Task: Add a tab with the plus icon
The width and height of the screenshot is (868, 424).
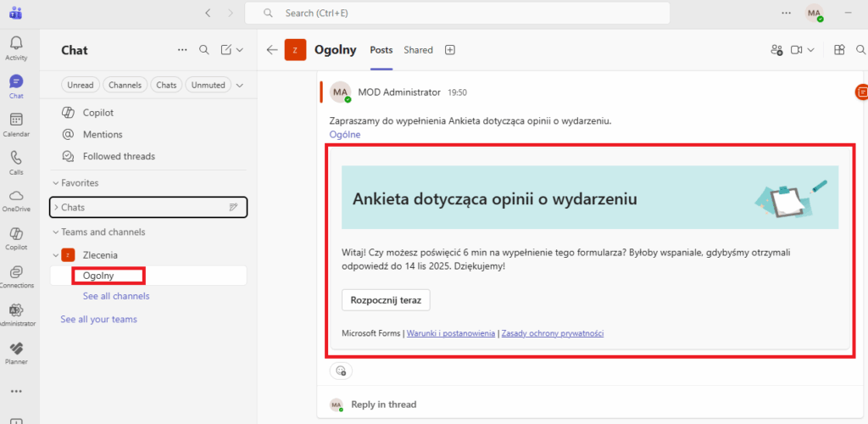Action: pos(450,50)
